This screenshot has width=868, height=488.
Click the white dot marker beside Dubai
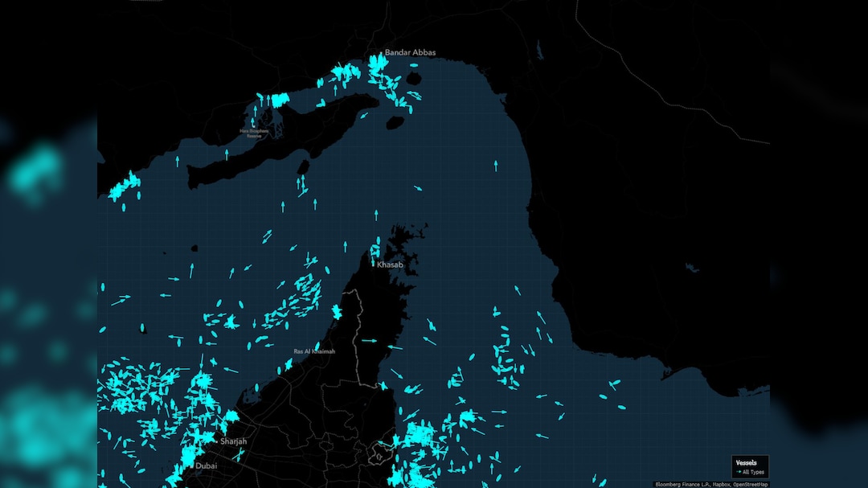(191, 465)
